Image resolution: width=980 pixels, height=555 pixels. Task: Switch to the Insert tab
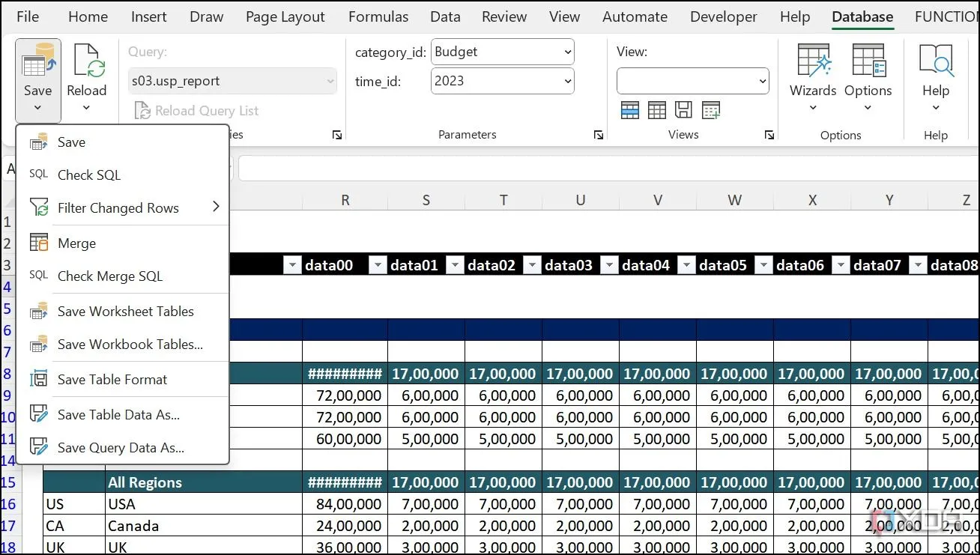click(x=149, y=16)
